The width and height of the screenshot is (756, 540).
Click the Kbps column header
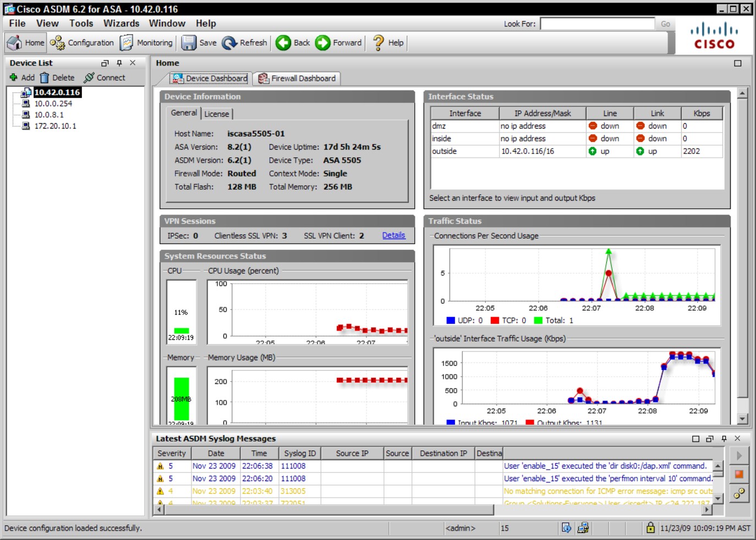[702, 113]
